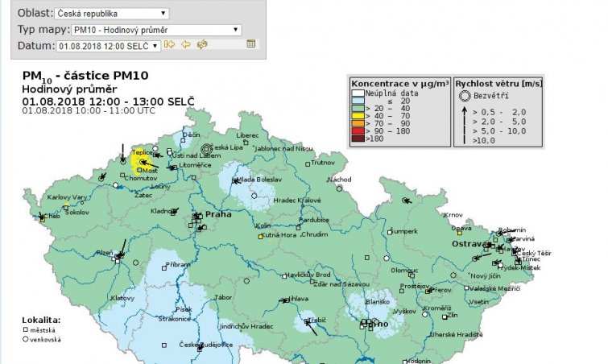
Task: Click the Praha city label on map
Action: (218, 215)
